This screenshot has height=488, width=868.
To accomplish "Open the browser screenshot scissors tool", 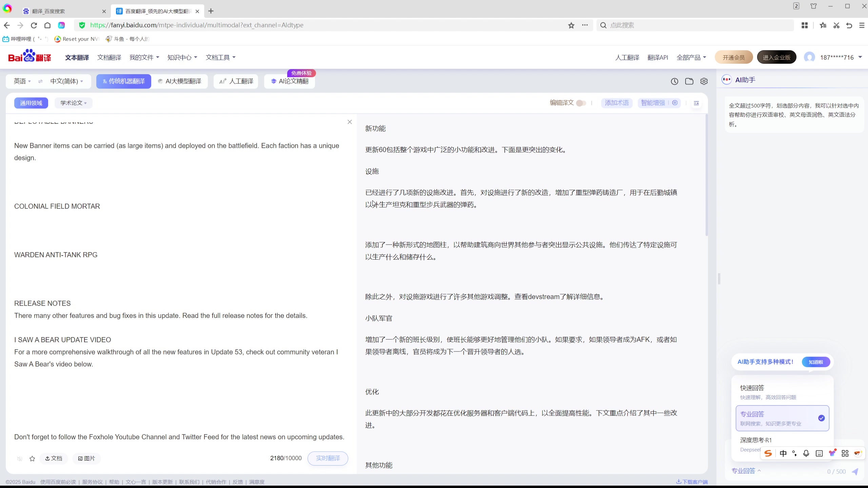I will pyautogui.click(x=836, y=25).
